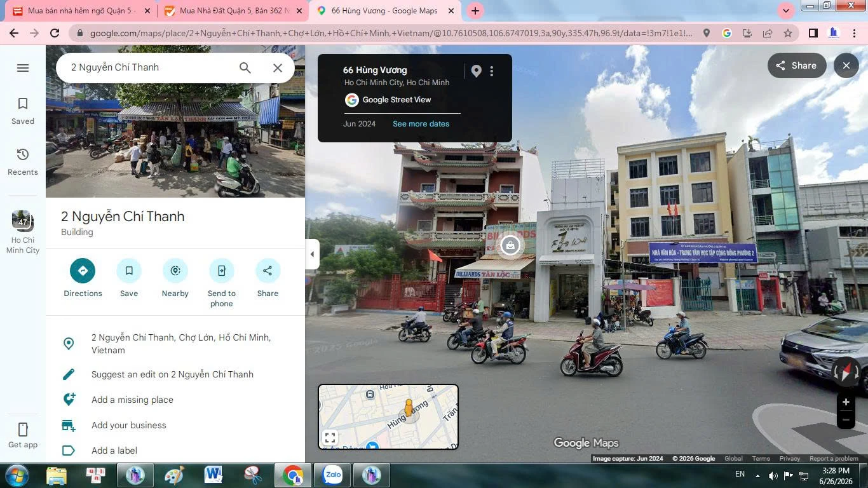Screen dimensions: 868x488
Task: Open the Windows Start menu
Action: coord(17,475)
